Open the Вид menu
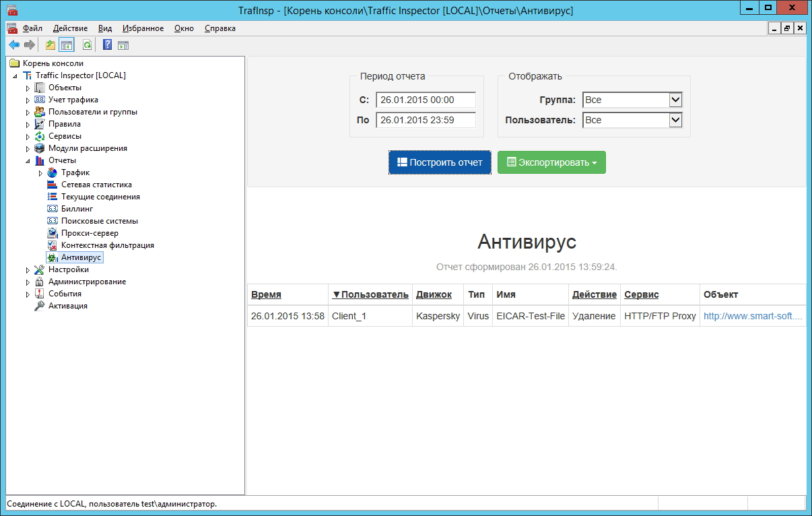Viewport: 812px width, 516px height. 105,28
